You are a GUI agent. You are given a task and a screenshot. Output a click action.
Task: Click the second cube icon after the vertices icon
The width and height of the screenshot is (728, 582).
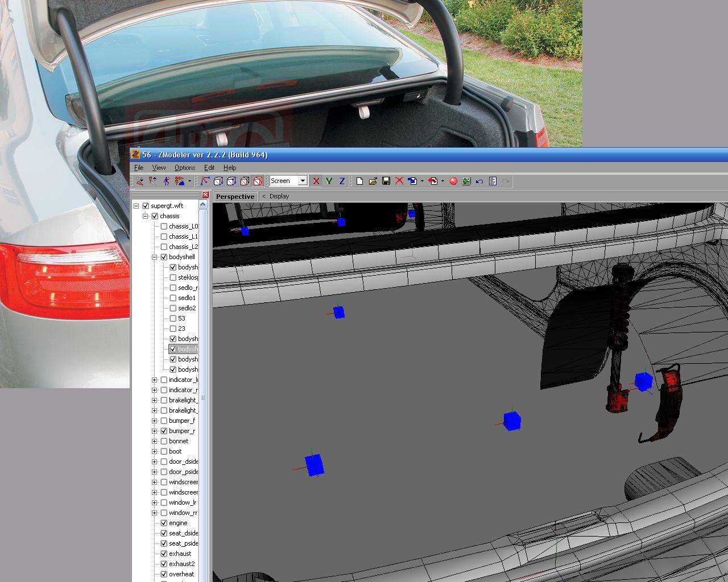click(231, 181)
